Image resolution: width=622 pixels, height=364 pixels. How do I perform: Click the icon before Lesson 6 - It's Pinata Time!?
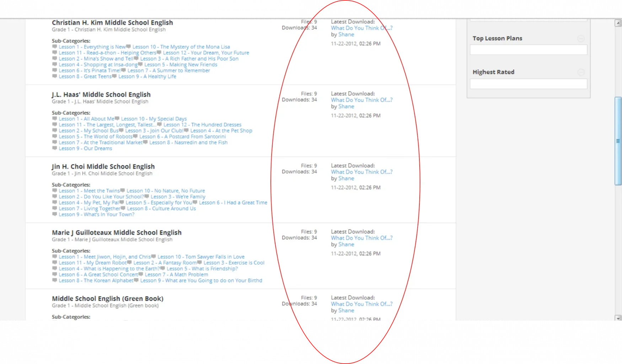coord(54,70)
